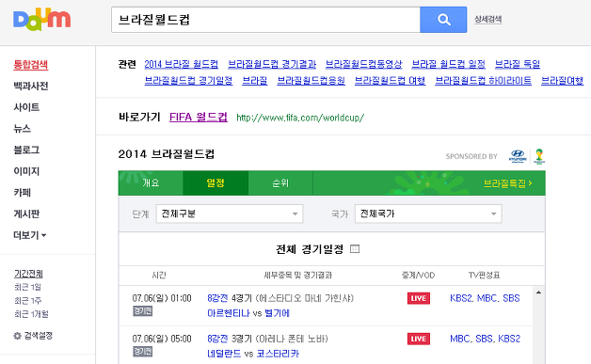Image resolution: width=591 pixels, height=364 pixels.
Task: Click related search 브라질월드컵 경기일정
Action: tap(188, 81)
